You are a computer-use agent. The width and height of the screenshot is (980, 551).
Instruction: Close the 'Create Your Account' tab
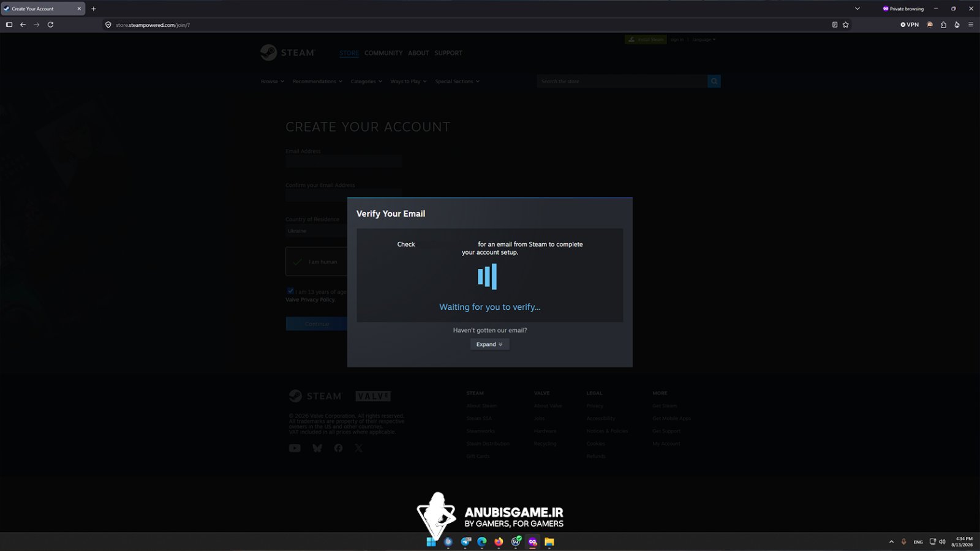79,9
